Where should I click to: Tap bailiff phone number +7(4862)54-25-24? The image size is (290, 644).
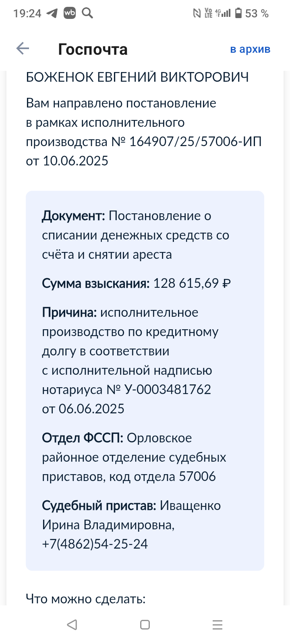coord(95,544)
